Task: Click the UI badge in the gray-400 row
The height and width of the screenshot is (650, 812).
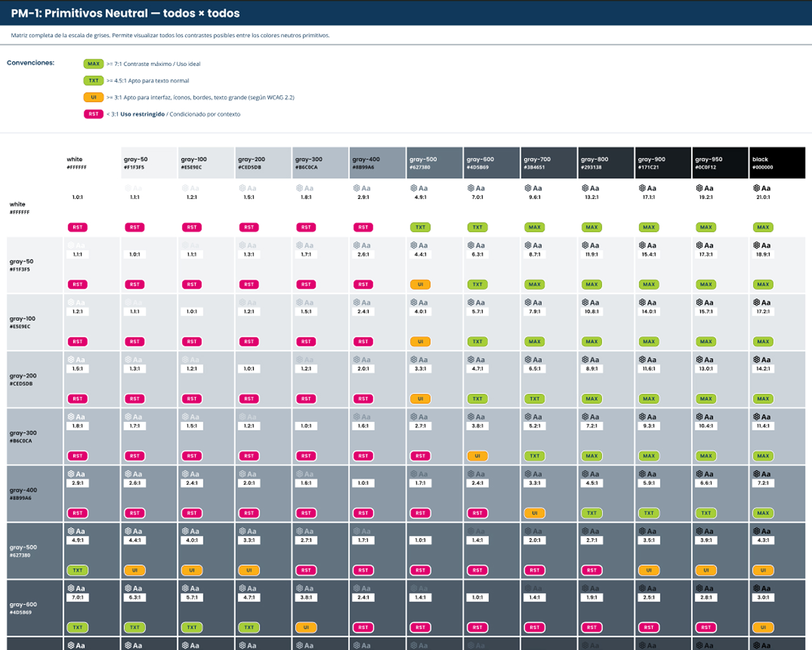Action: click(x=535, y=513)
